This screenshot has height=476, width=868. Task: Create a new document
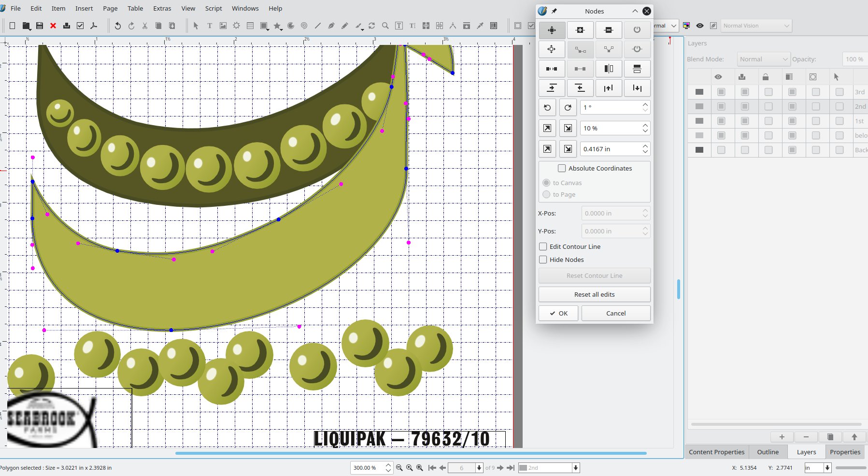tap(13, 26)
